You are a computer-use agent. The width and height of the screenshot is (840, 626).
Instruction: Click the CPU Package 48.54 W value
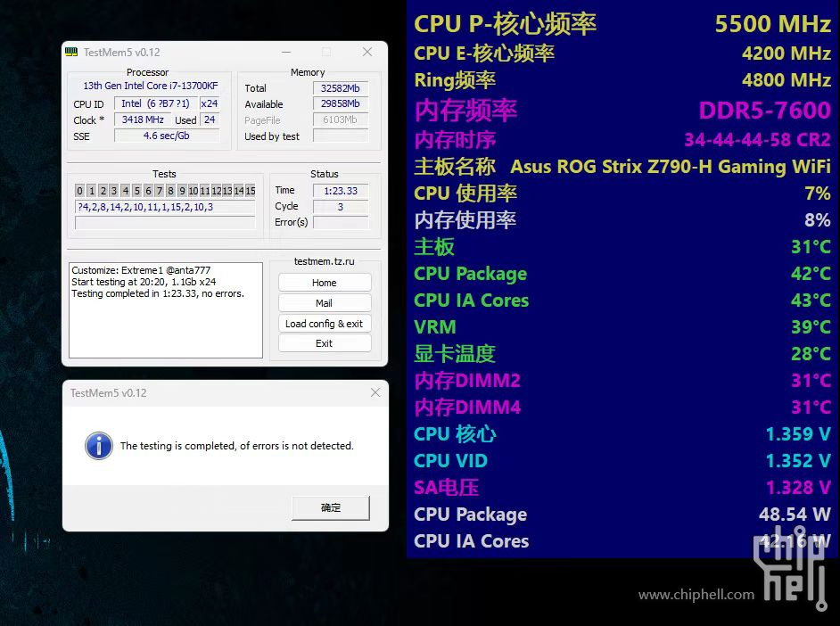[x=795, y=514]
